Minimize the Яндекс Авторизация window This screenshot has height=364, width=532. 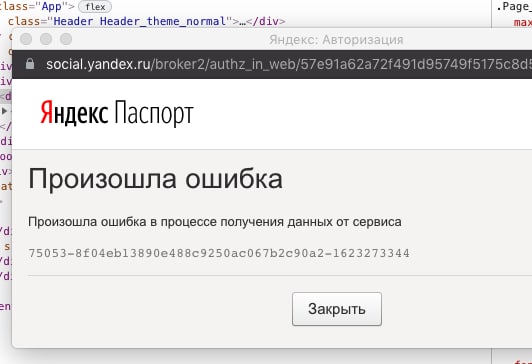tap(46, 39)
